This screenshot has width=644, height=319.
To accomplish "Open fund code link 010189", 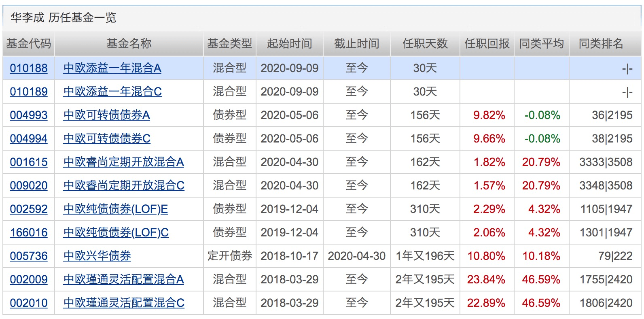I will click(x=29, y=91).
